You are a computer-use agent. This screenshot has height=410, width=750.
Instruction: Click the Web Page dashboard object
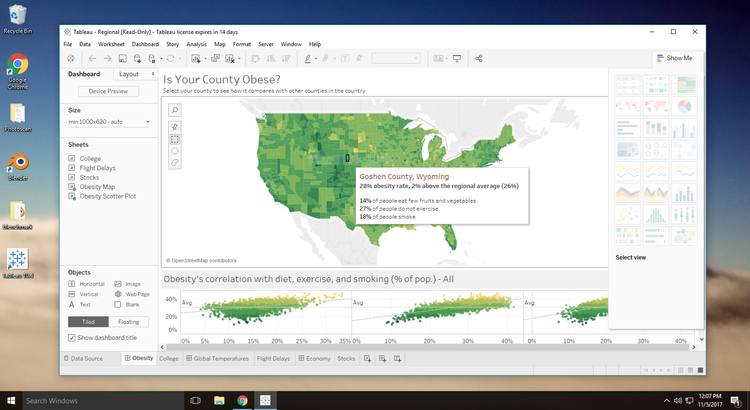[x=132, y=294]
